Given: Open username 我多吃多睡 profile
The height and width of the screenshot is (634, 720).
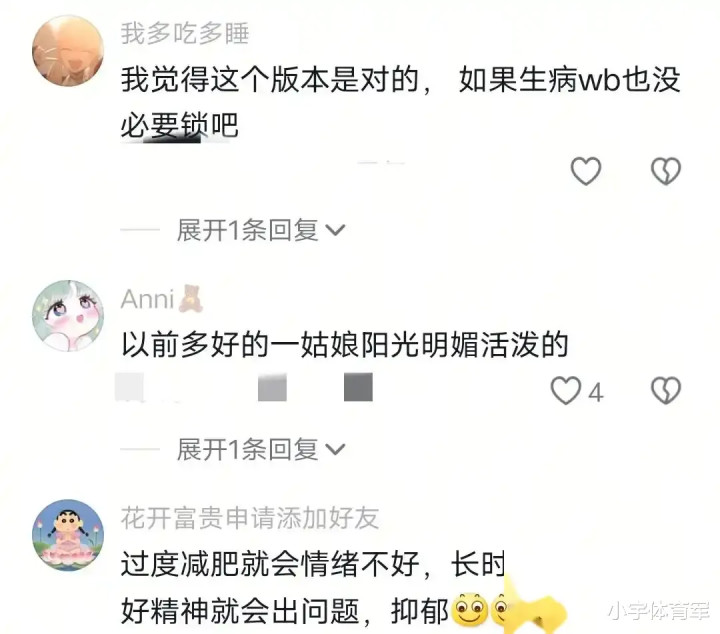Looking at the screenshot, I should pyautogui.click(x=185, y=34).
